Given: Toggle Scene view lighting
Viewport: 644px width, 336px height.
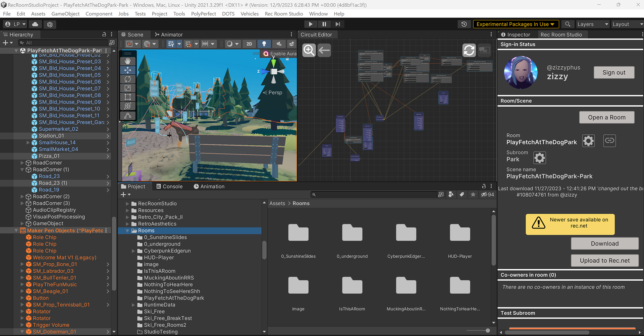Looking at the screenshot, I should point(264,44).
